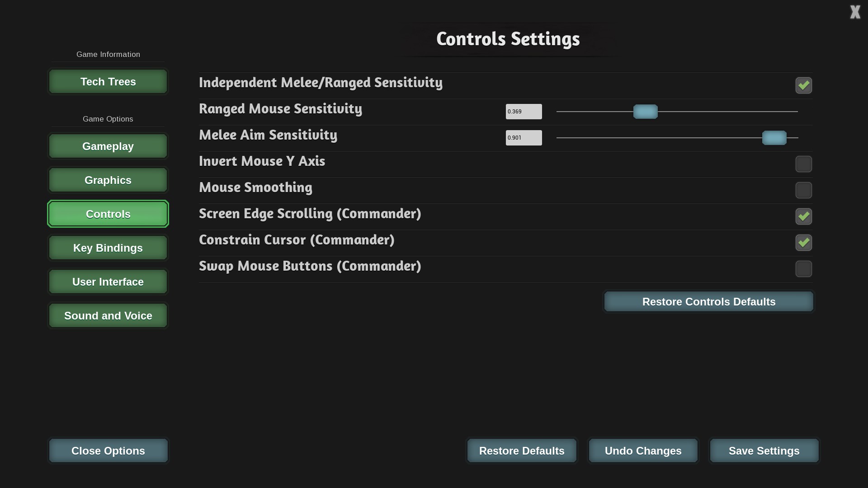Enable Invert Mouse Y Axis
This screenshot has width=868, height=488.
803,164
